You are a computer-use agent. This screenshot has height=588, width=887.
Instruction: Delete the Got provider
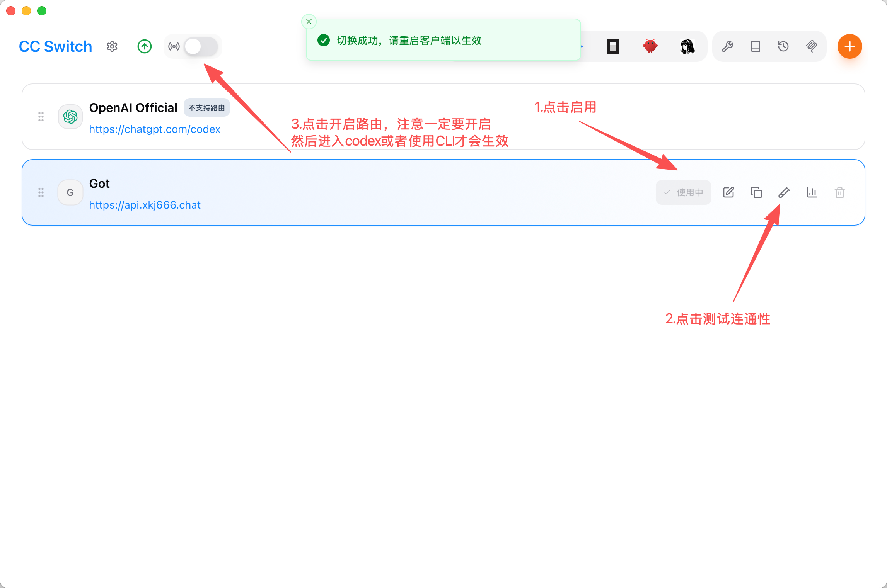pyautogui.click(x=840, y=192)
